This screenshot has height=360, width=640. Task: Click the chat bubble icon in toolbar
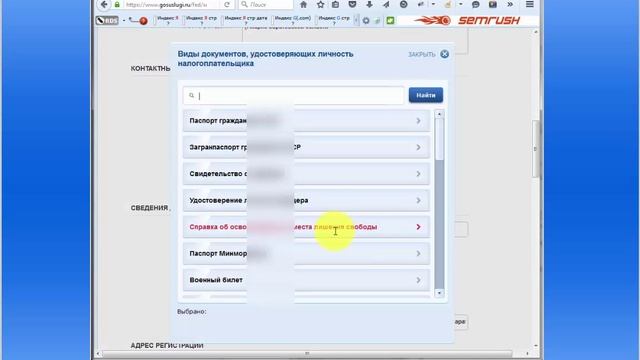coord(476,4)
